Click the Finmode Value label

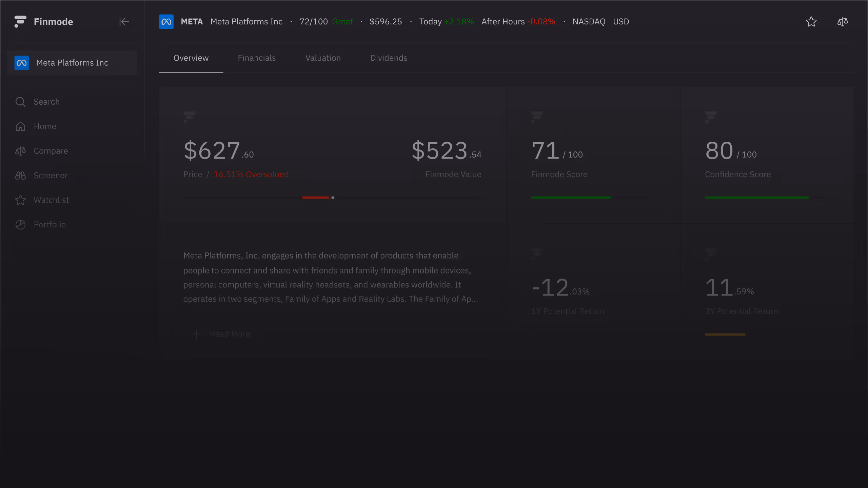click(453, 175)
